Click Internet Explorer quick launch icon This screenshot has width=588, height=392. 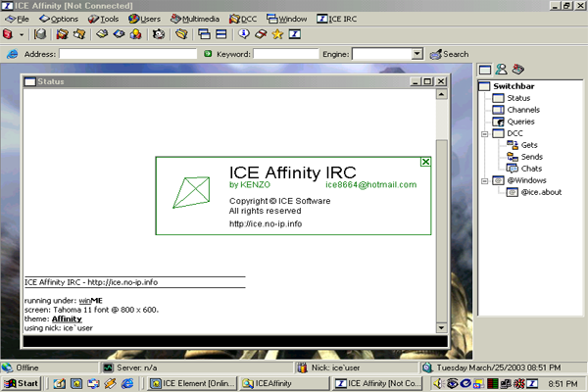click(x=127, y=383)
